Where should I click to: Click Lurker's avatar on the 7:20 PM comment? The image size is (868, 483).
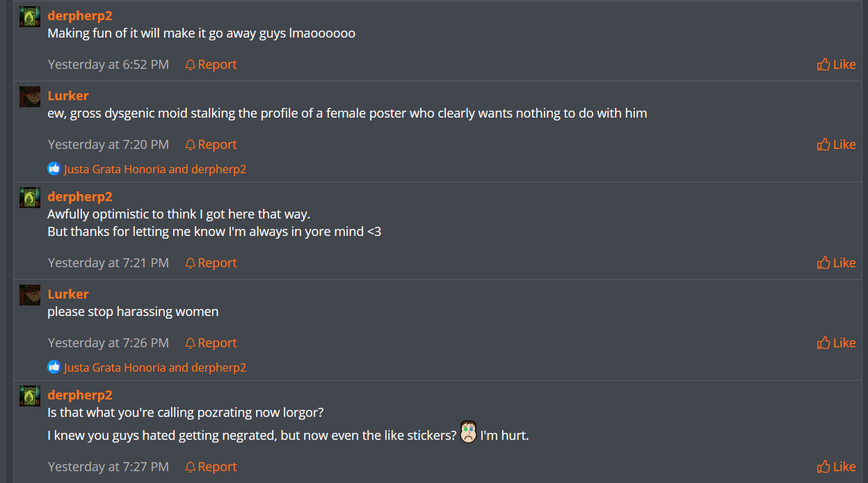coord(29,97)
